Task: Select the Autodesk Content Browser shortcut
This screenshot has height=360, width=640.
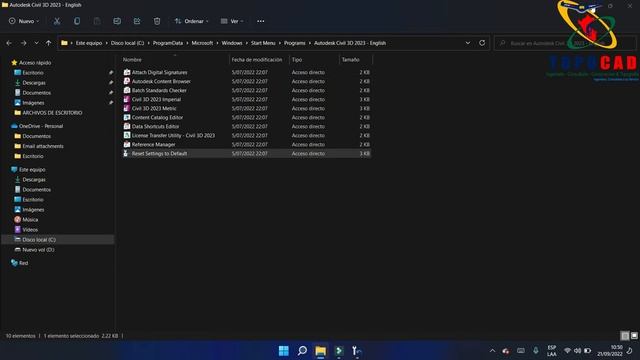Action: click(x=247, y=81)
